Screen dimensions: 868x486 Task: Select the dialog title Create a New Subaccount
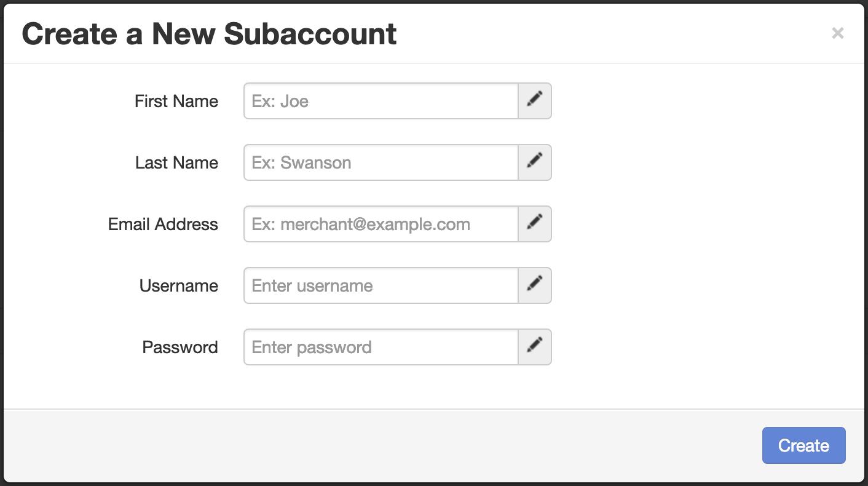[209, 34]
